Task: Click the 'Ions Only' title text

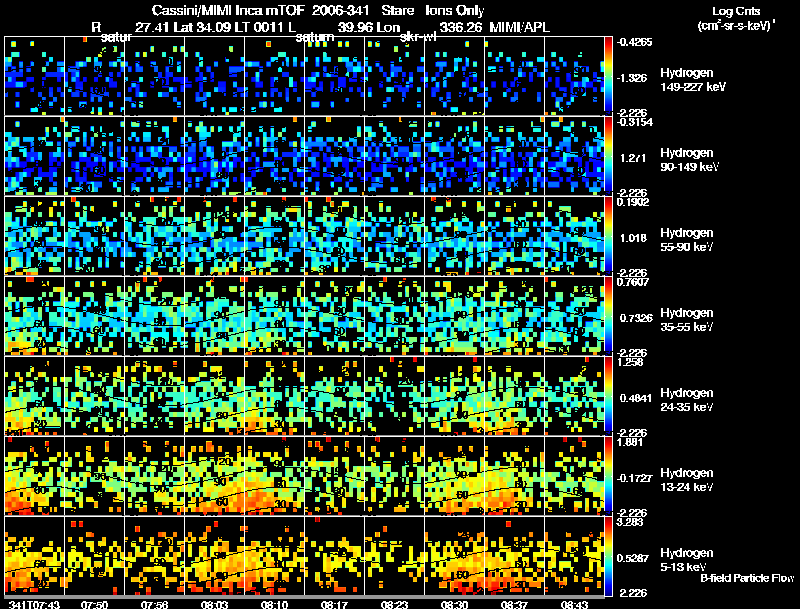Action: [455, 11]
